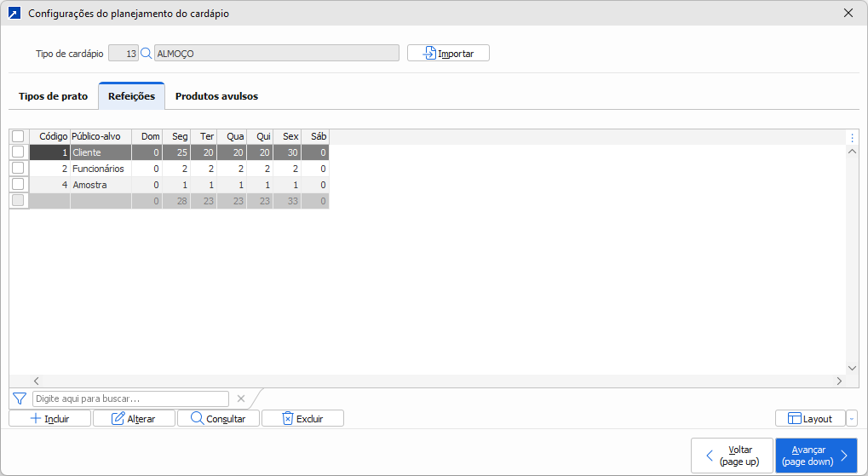Check the select-all checkbox in grid header
The image size is (868, 476).
pos(18,136)
